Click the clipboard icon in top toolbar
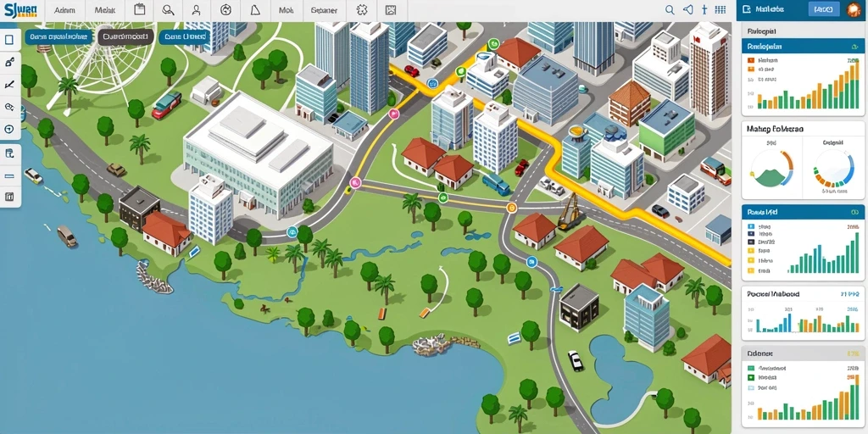Screen dimensions: 868x434 140,9
